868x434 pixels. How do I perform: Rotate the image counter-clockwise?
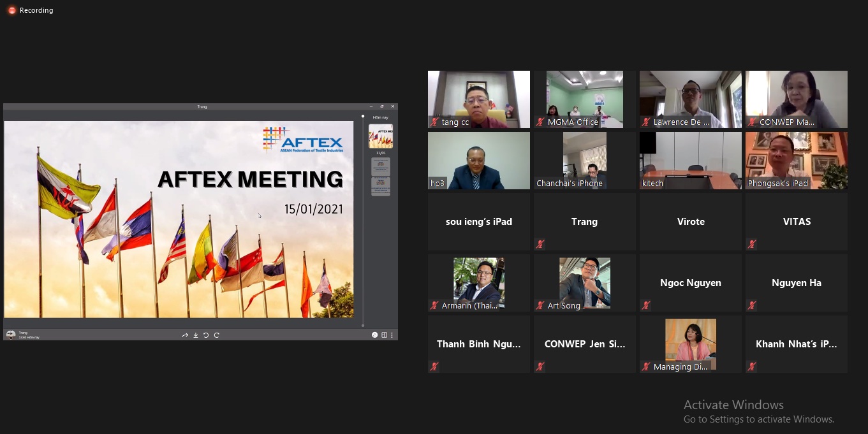(206, 335)
